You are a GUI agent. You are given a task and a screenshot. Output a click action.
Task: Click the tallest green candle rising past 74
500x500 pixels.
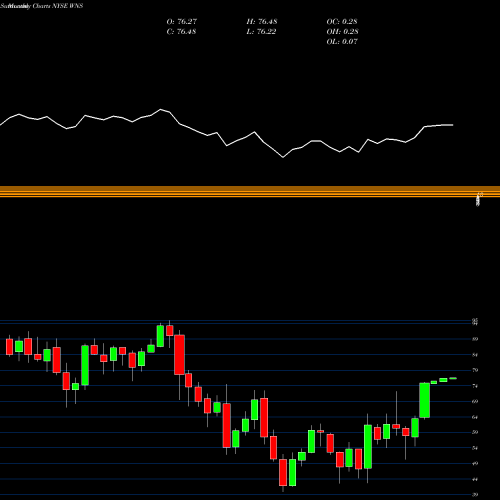pyautogui.click(x=424, y=400)
